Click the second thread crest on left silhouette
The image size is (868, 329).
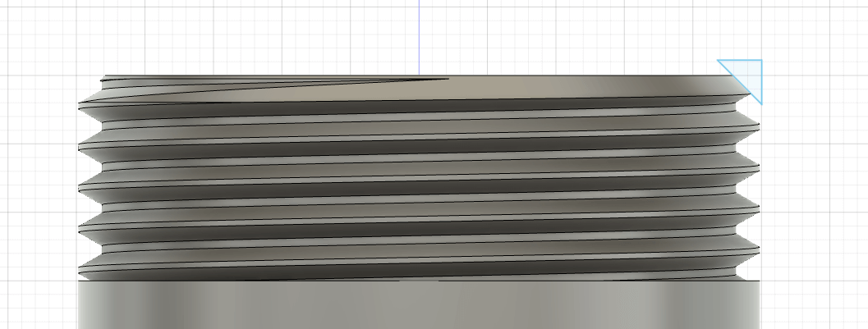[x=80, y=148]
